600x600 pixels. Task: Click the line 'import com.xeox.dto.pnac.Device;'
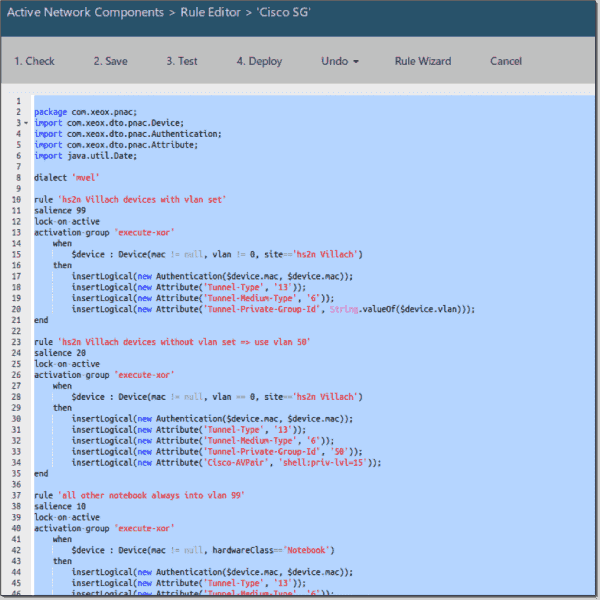109,123
